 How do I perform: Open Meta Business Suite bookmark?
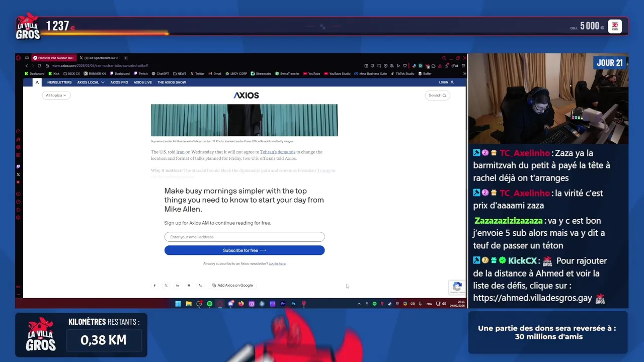371,73
